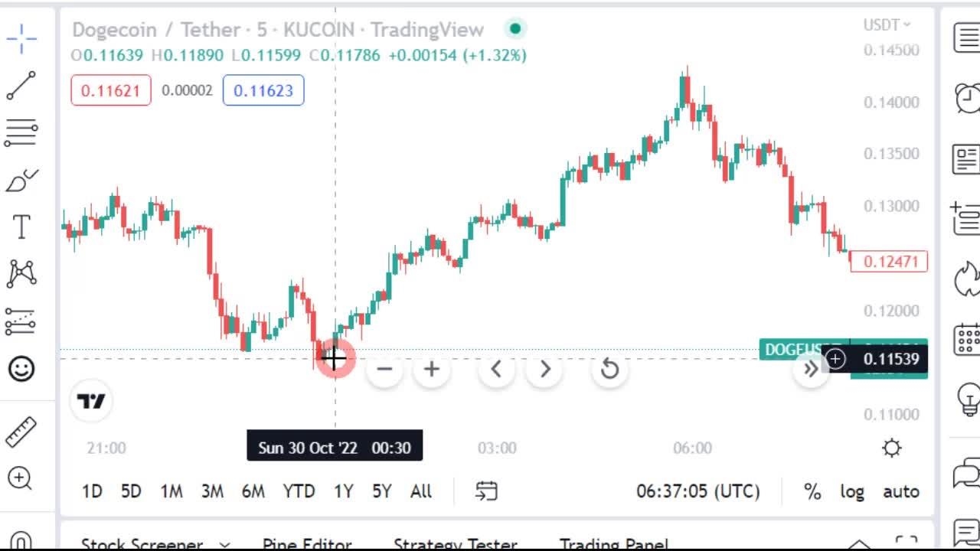Toggle auto scale mode
Screen dimensions: 980x551
coord(901,491)
